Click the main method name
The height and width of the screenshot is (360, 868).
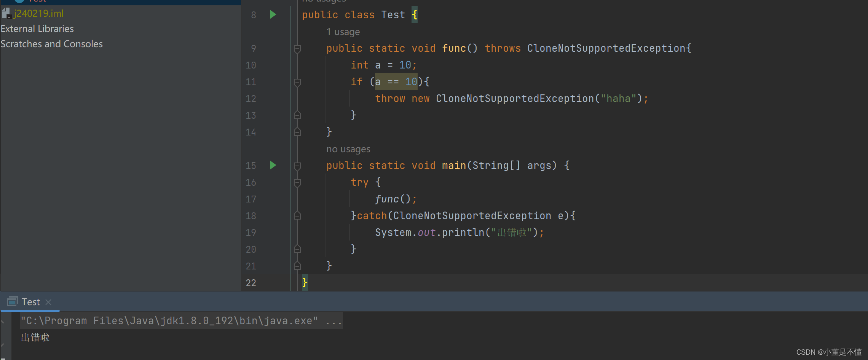click(454, 166)
